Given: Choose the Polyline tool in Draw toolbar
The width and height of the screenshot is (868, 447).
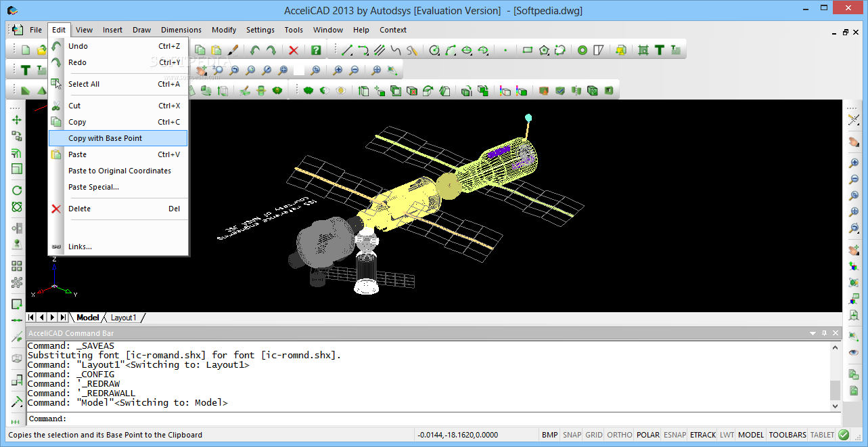Looking at the screenshot, I should pos(363,50).
